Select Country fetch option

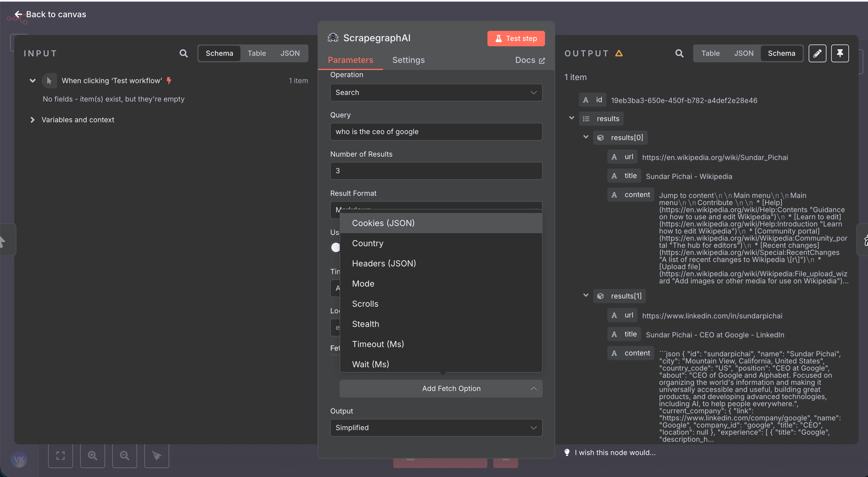(x=441, y=243)
